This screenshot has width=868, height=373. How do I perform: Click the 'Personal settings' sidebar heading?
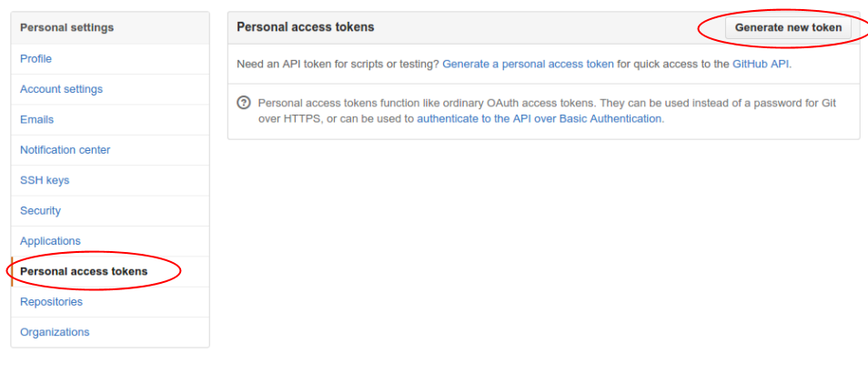click(67, 27)
